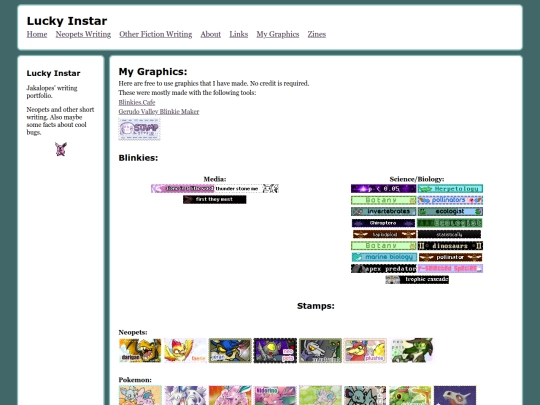Click the 'Blinkies:' heading
This screenshot has width=540, height=405.
click(x=138, y=158)
